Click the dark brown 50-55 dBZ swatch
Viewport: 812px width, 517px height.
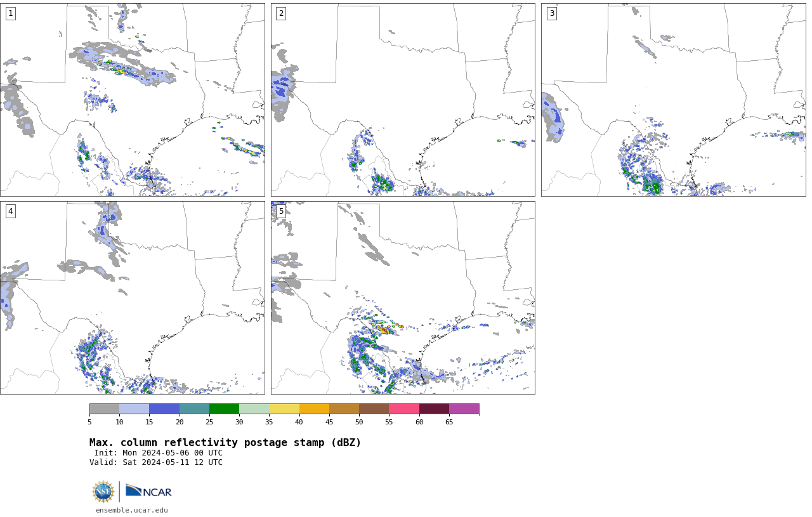(x=374, y=409)
